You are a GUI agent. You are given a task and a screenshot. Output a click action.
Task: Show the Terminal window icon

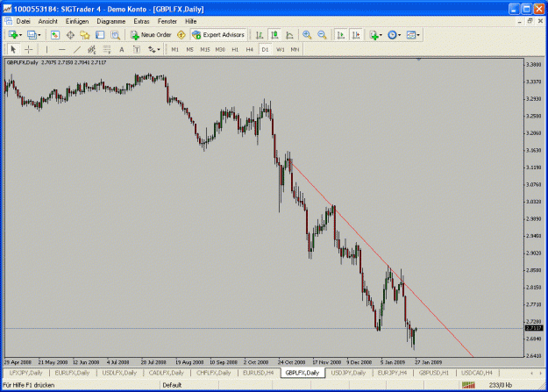pos(100,35)
